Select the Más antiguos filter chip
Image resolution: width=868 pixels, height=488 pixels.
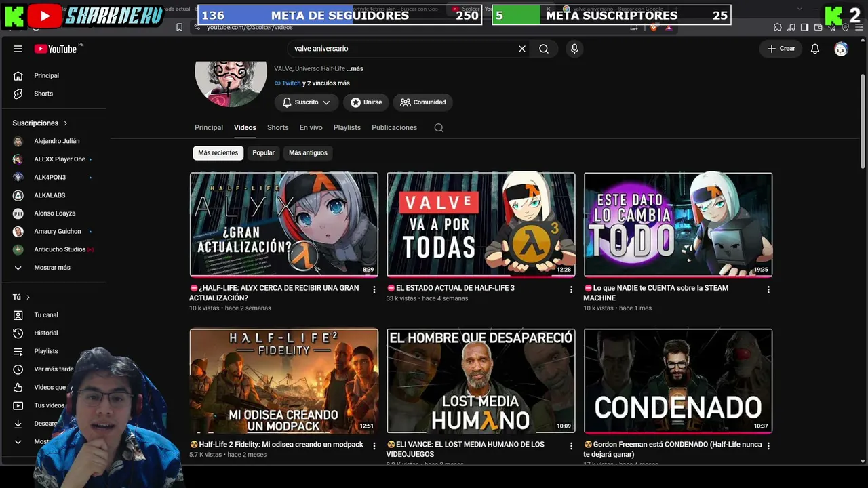[308, 153]
